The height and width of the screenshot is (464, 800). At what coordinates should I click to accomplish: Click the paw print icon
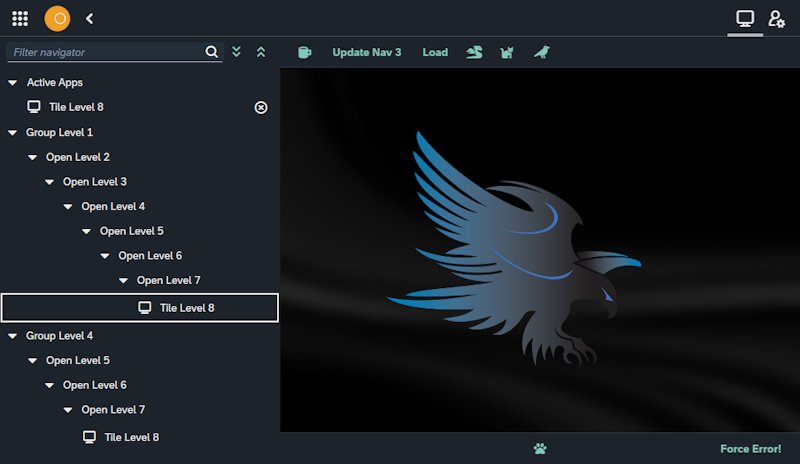pyautogui.click(x=540, y=449)
